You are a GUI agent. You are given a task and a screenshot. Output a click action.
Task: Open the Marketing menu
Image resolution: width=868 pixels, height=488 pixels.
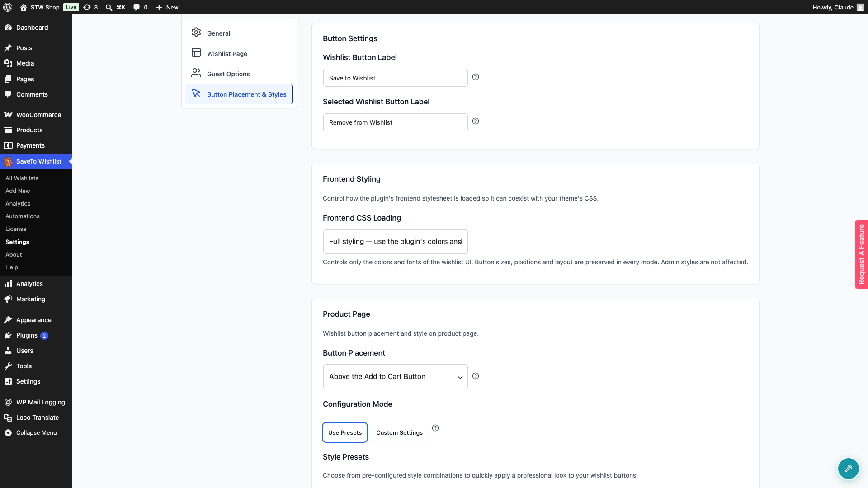click(36, 299)
